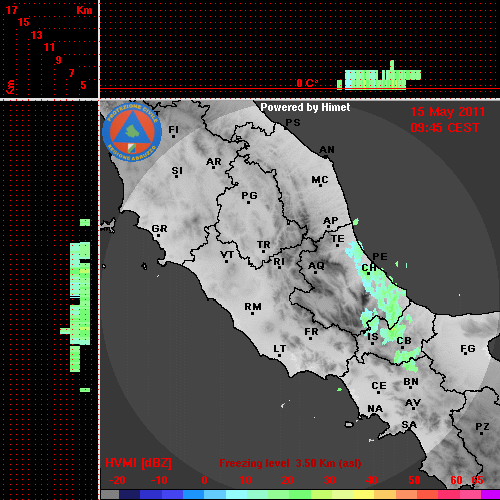This screenshot has height=500, width=500.
Task: Click the '0 C°' freezing line label
Action: 307,83
